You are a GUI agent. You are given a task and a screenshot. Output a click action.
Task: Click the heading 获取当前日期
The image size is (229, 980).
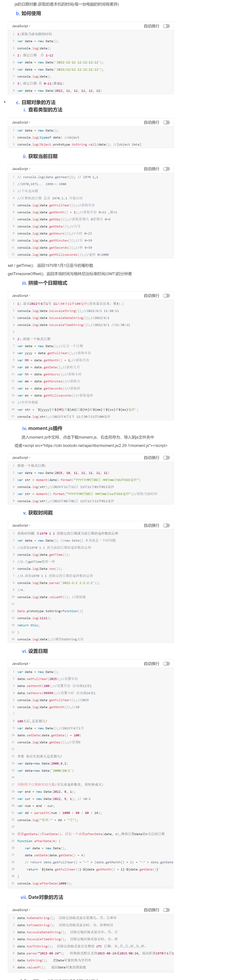coord(43,156)
